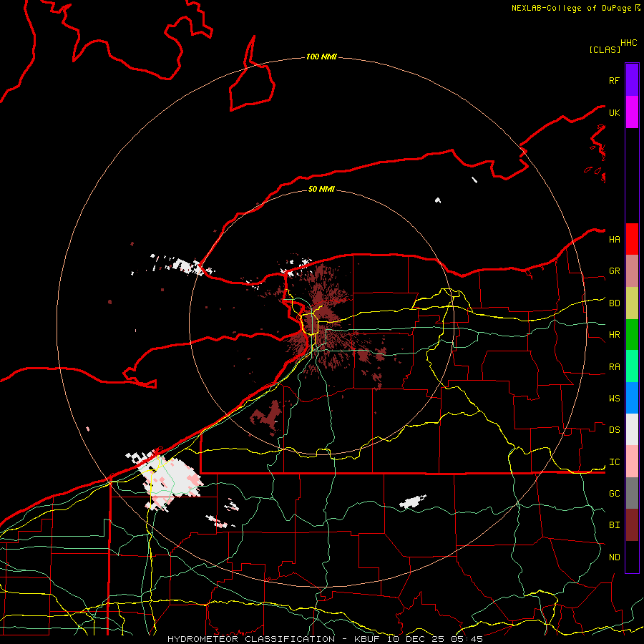Click the RF legend label
This screenshot has width=644, height=644.
click(x=614, y=80)
